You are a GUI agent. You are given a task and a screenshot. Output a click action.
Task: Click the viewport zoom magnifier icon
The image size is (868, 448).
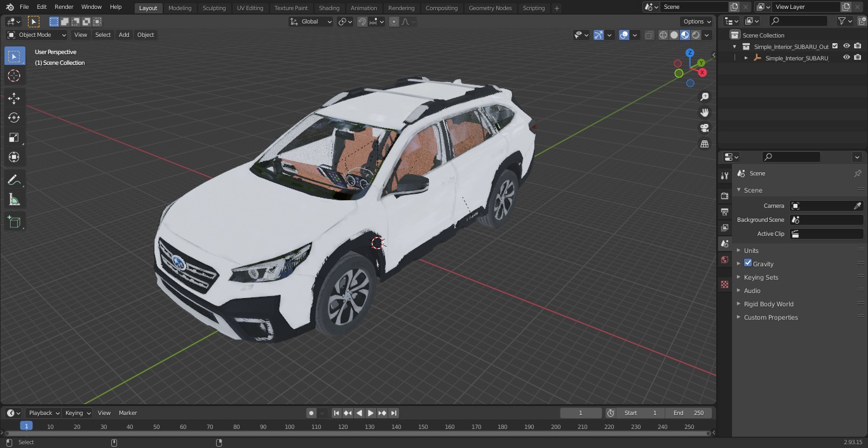click(705, 97)
